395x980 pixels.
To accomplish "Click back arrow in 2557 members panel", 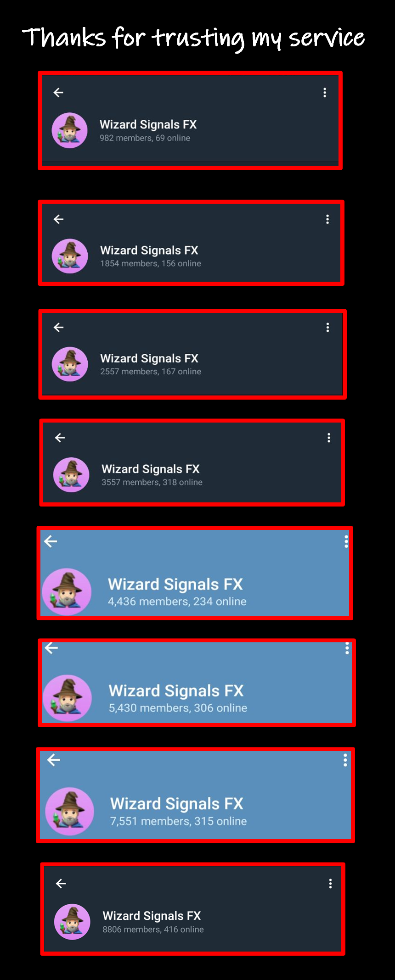I will tap(58, 327).
